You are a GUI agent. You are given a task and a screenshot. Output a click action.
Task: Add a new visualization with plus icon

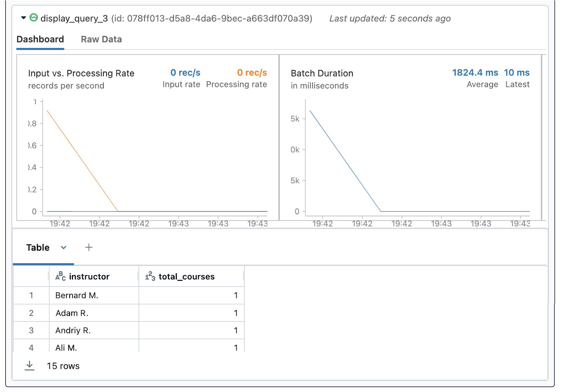click(89, 248)
